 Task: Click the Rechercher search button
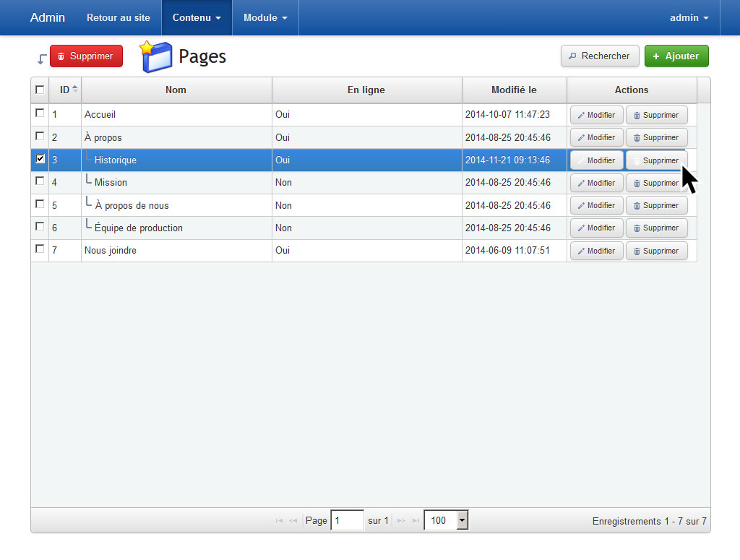[600, 56]
